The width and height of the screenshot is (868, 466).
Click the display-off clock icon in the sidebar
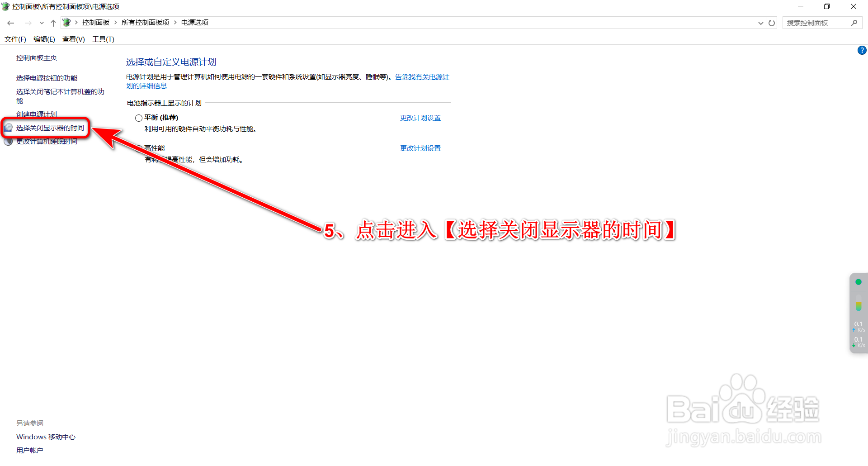[8, 128]
